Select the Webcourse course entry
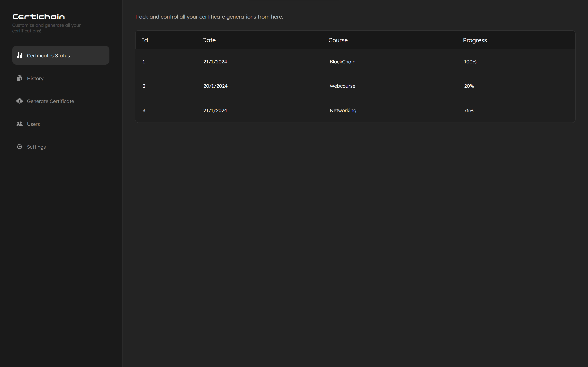This screenshot has width=588, height=367. [x=342, y=86]
